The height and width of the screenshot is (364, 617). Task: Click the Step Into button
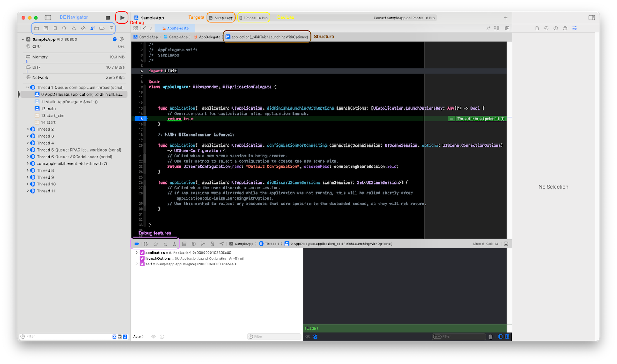point(165,244)
